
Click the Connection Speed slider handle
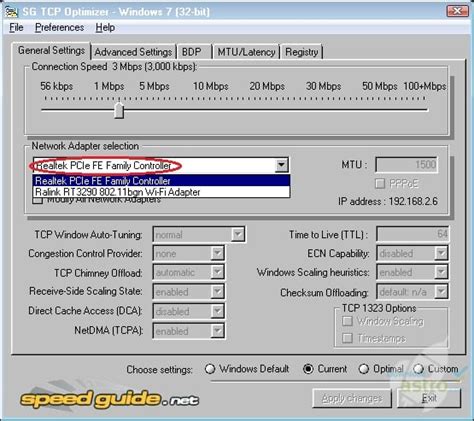(x=119, y=110)
